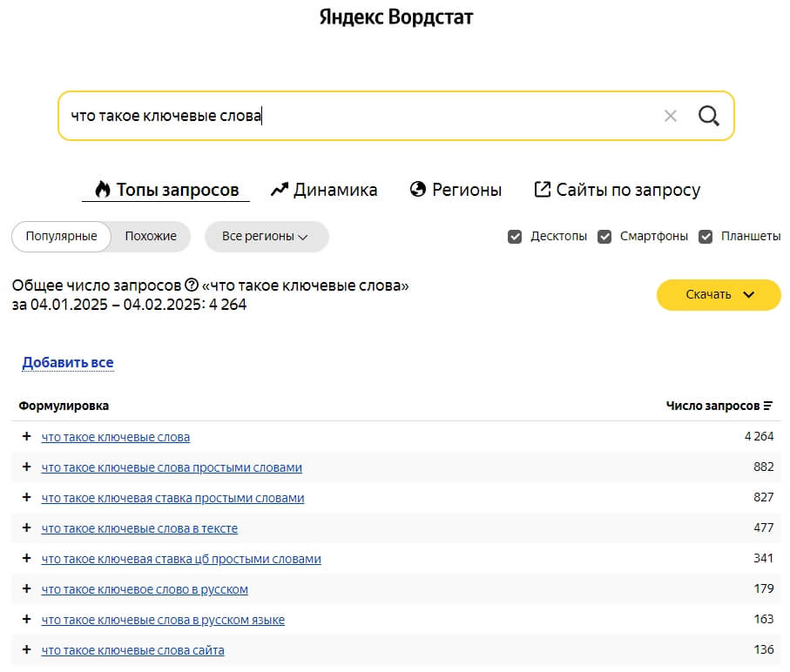The image size is (790, 672).
Task: Follow link 'что такое ключевая ставка цб простыми словами'
Action: point(181,559)
